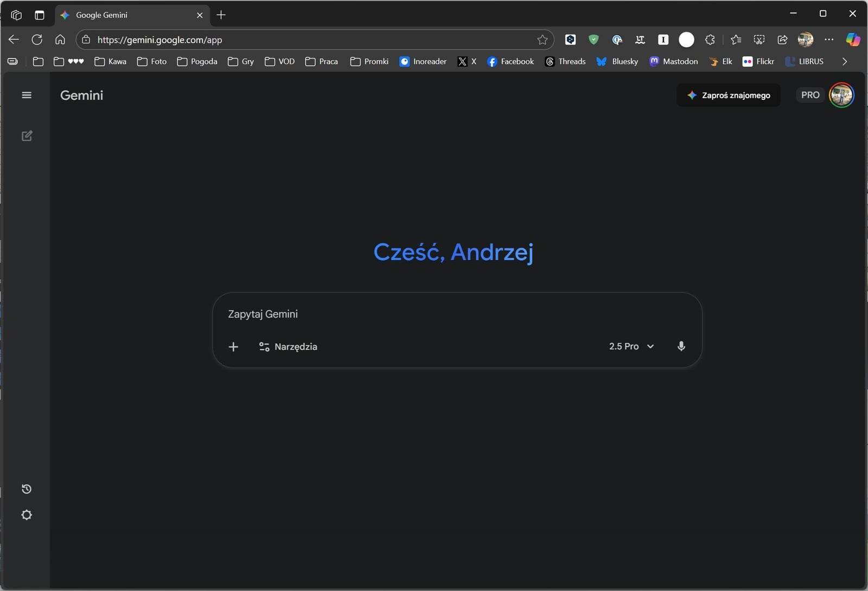The height and width of the screenshot is (591, 868).
Task: Click the plus icon to add files
Action: pyautogui.click(x=233, y=347)
